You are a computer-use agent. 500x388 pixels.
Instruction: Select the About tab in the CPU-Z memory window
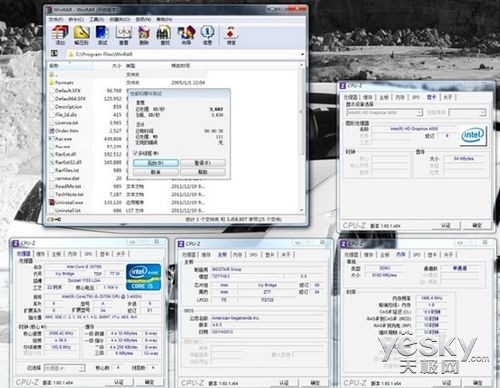pyautogui.click(x=448, y=255)
